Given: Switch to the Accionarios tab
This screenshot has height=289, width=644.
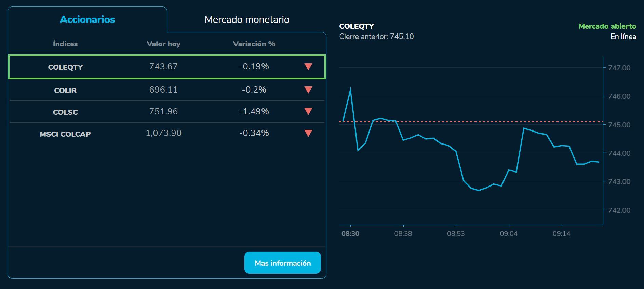Looking at the screenshot, I should point(87,19).
